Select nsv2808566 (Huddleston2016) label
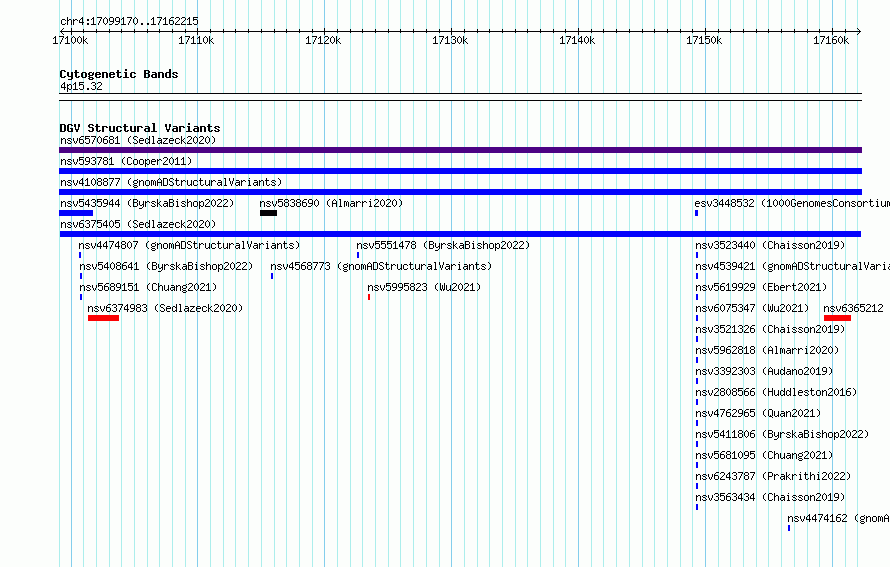 click(776, 392)
